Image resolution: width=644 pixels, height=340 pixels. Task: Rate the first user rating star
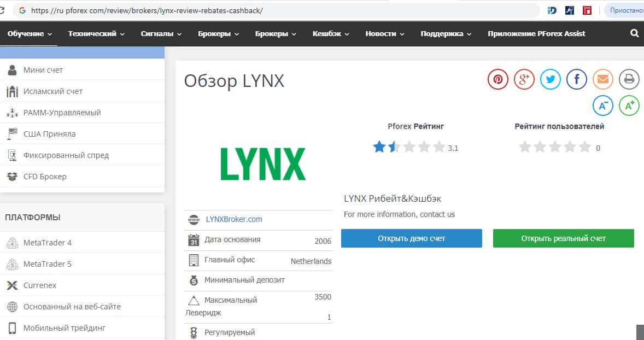[524, 146]
